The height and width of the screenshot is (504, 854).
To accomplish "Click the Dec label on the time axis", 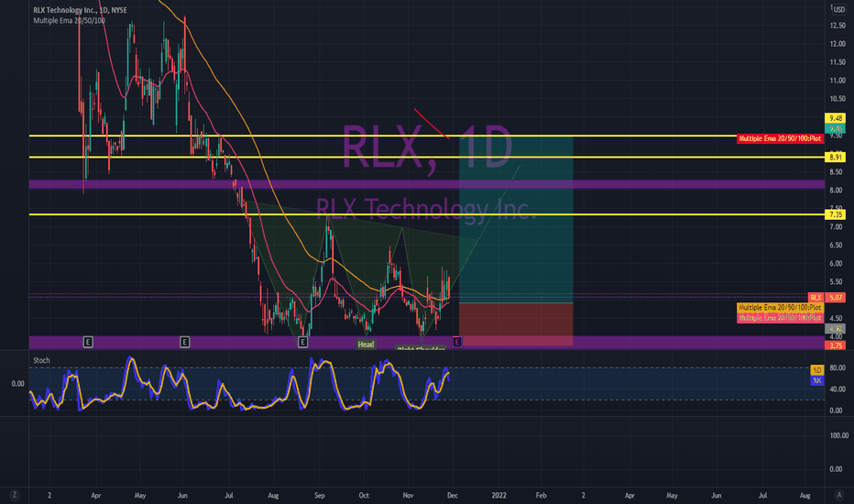I will (x=452, y=495).
